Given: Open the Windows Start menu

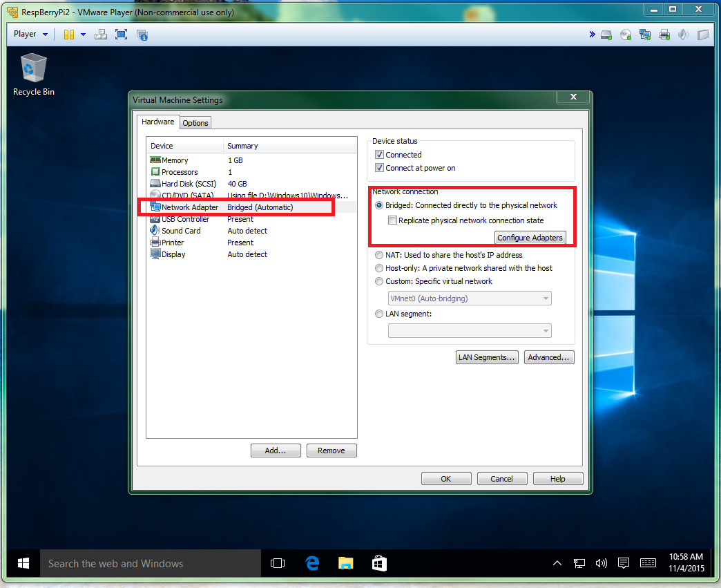Looking at the screenshot, I should [23, 563].
